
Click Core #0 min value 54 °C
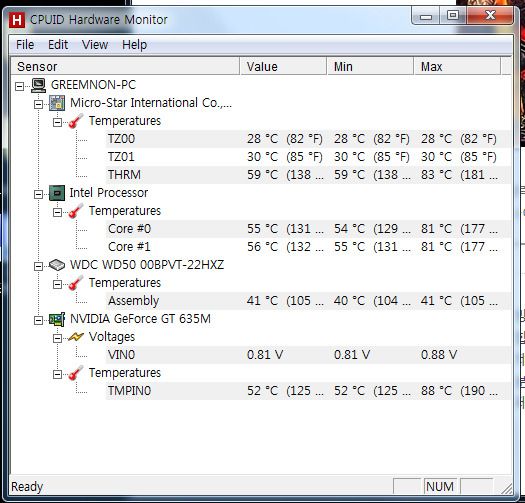[x=372, y=229]
